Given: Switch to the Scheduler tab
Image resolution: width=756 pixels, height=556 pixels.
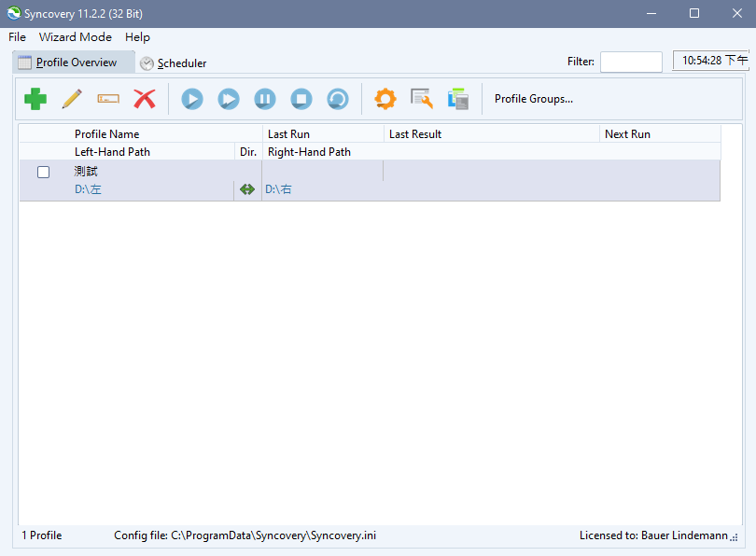Looking at the screenshot, I should click(174, 63).
